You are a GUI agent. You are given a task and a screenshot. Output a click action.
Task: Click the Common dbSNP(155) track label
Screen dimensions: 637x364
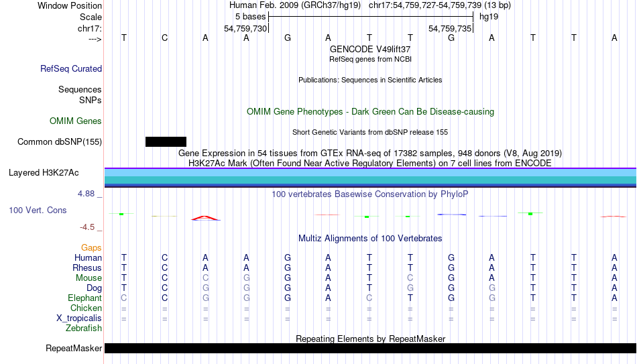pyautogui.click(x=59, y=142)
